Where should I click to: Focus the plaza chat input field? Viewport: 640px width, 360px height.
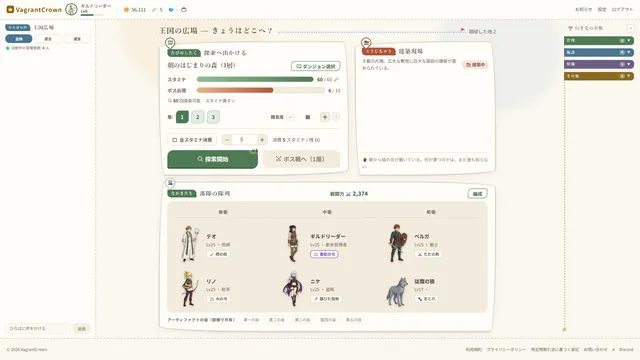point(38,329)
